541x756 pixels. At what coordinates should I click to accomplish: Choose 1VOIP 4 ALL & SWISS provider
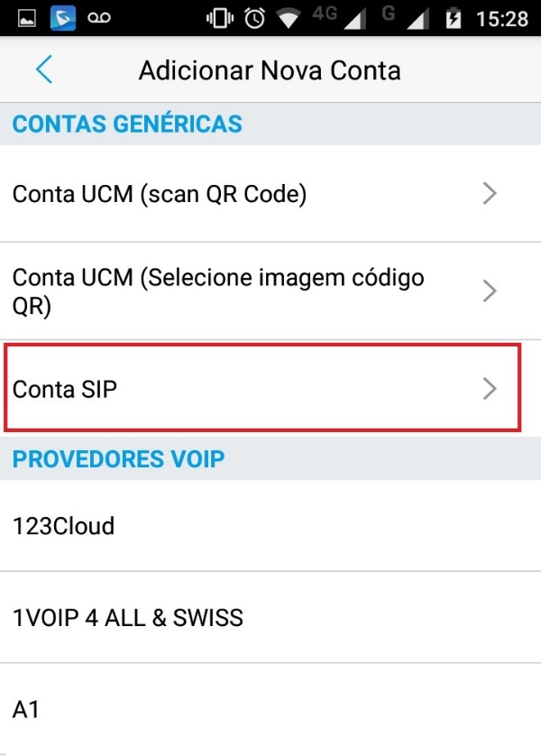(x=128, y=618)
